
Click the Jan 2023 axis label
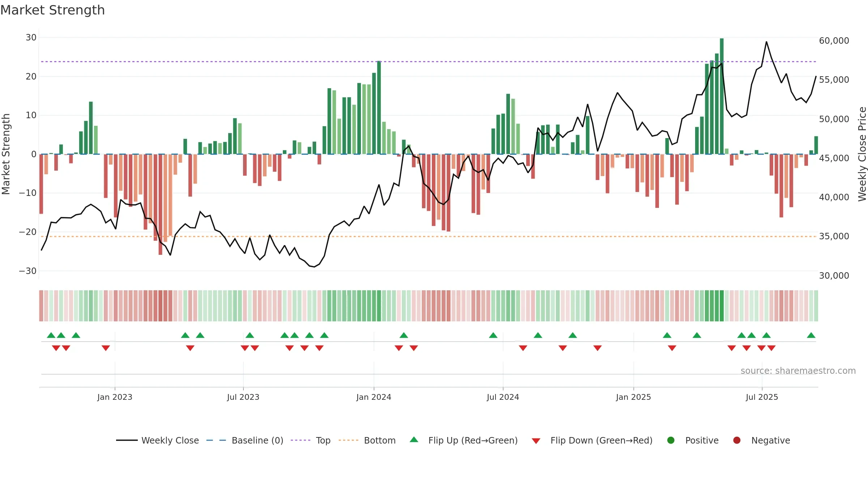click(115, 397)
